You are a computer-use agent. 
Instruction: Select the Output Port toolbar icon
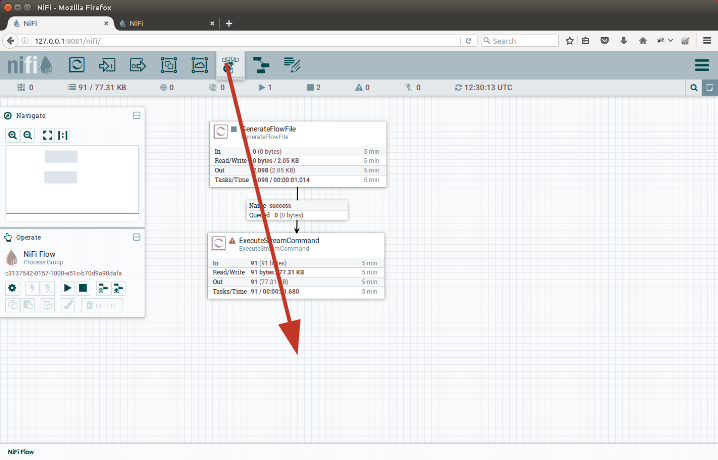point(139,65)
